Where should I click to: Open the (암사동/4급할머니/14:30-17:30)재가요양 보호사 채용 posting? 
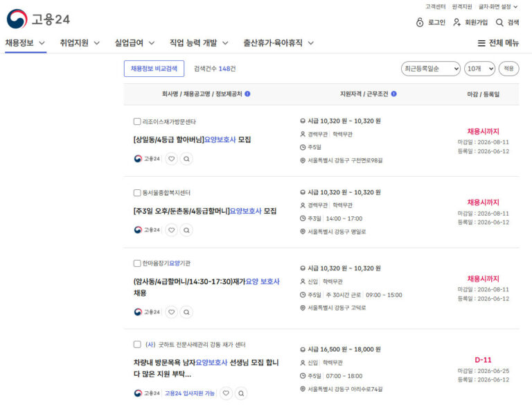[x=206, y=287]
